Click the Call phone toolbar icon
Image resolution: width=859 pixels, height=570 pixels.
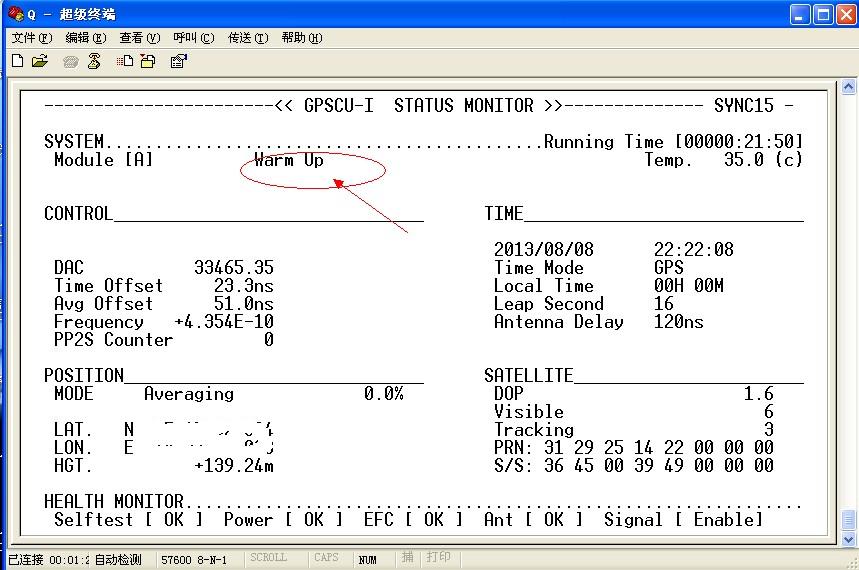(71, 61)
